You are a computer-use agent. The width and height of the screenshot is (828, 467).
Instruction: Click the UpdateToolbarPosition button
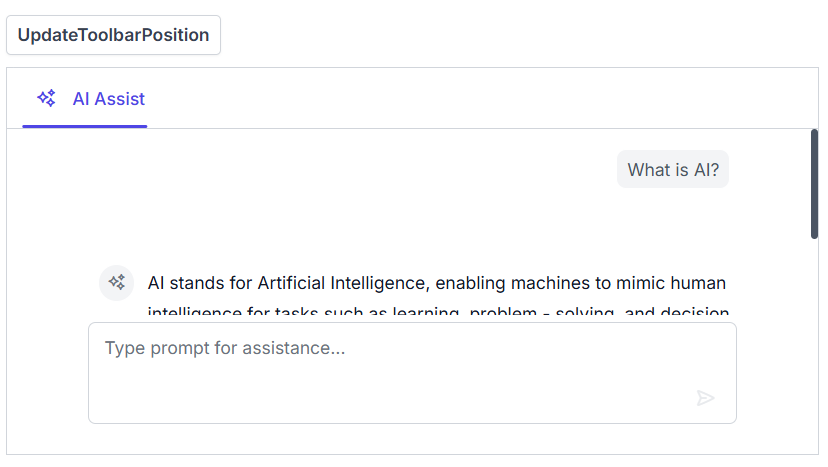click(x=113, y=35)
